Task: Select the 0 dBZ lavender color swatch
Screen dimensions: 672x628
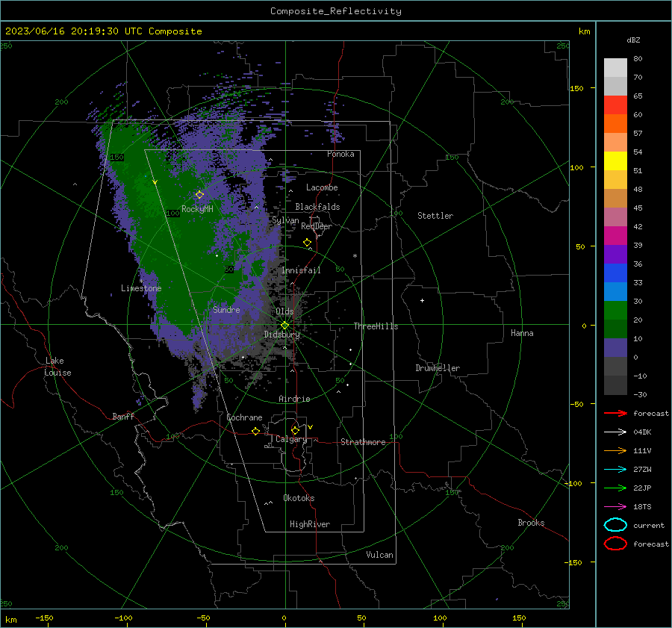Action: (615, 348)
